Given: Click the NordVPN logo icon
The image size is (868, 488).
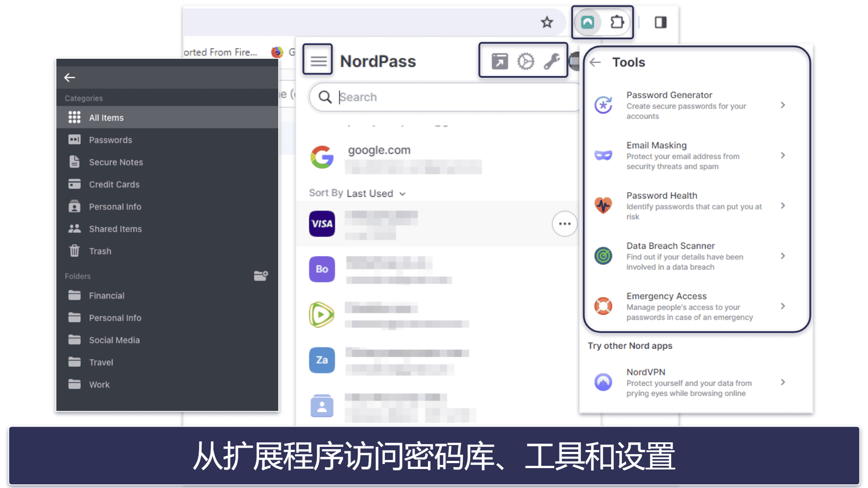Looking at the screenshot, I should click(x=603, y=382).
